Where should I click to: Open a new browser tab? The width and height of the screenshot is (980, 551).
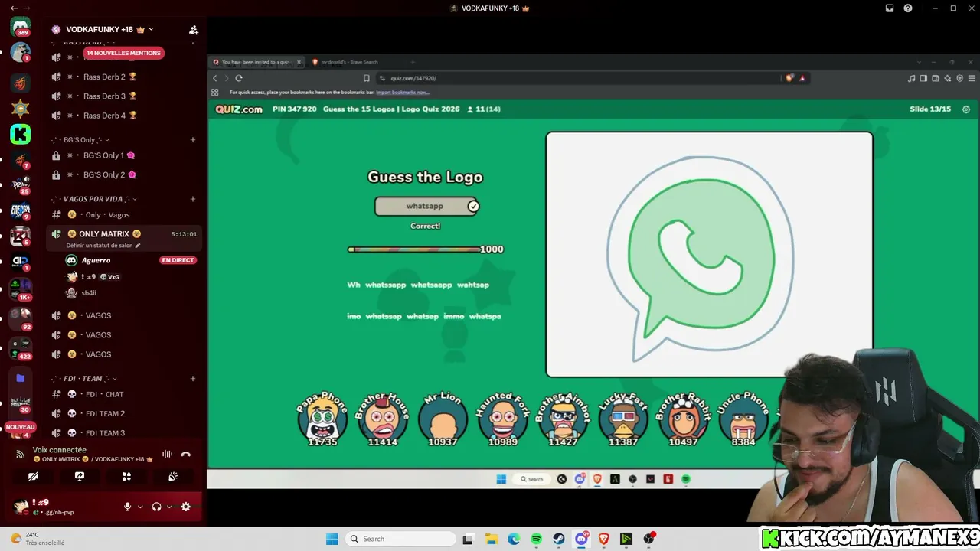pyautogui.click(x=413, y=62)
